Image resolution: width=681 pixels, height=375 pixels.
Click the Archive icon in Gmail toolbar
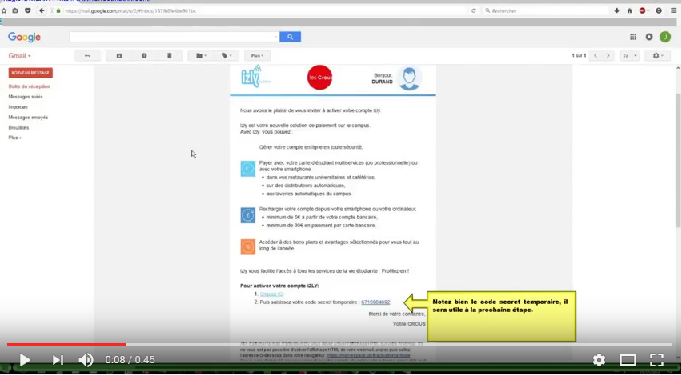[119, 56]
